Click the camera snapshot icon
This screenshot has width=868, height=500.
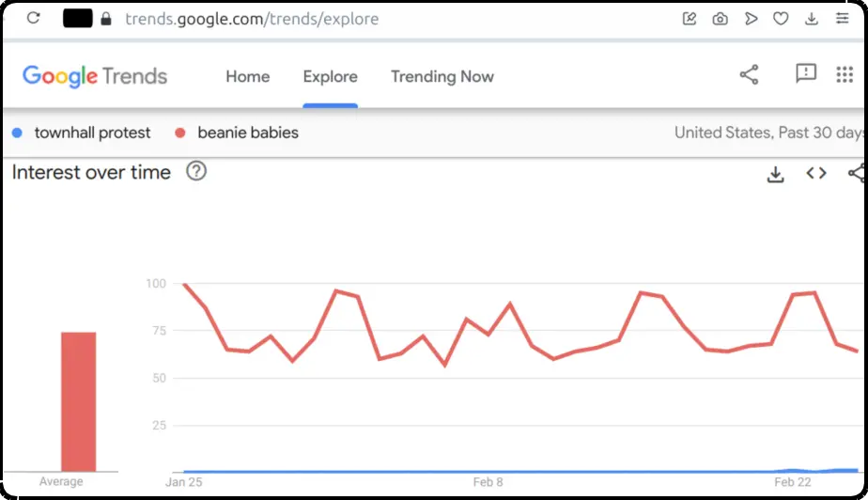click(720, 19)
